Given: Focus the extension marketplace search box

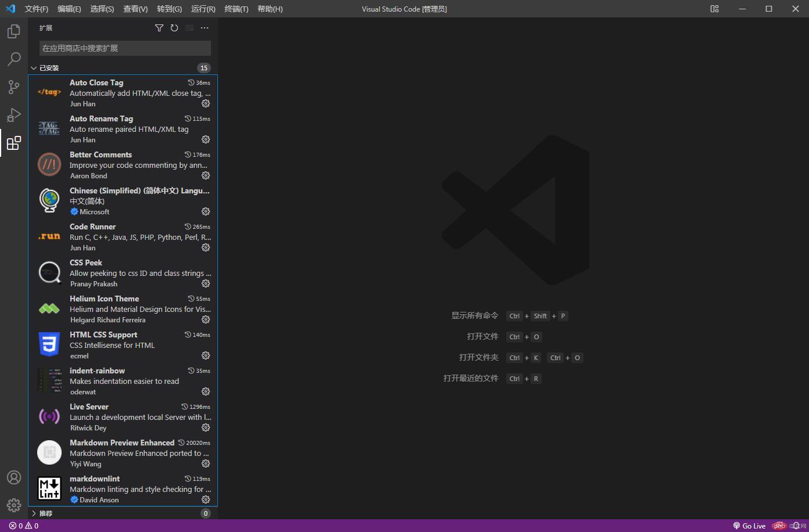Looking at the screenshot, I should tap(125, 48).
